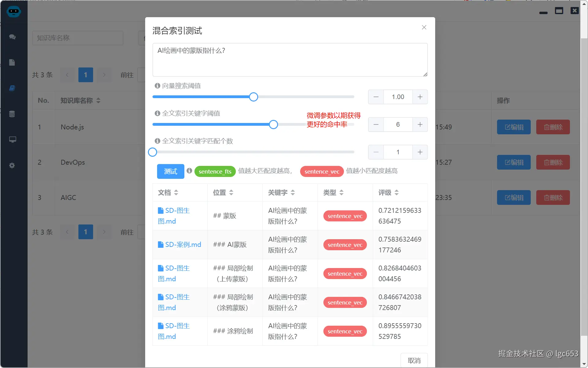588x368 pixels.
Task: Open the documents panel from the sidebar
Action: (x=12, y=62)
